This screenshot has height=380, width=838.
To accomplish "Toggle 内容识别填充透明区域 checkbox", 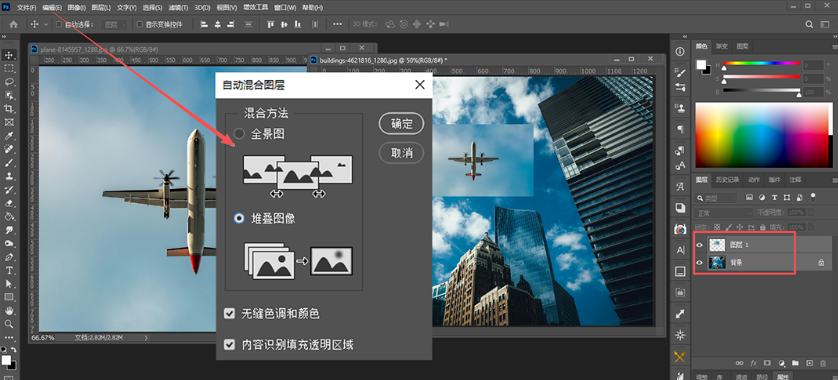I will point(230,345).
